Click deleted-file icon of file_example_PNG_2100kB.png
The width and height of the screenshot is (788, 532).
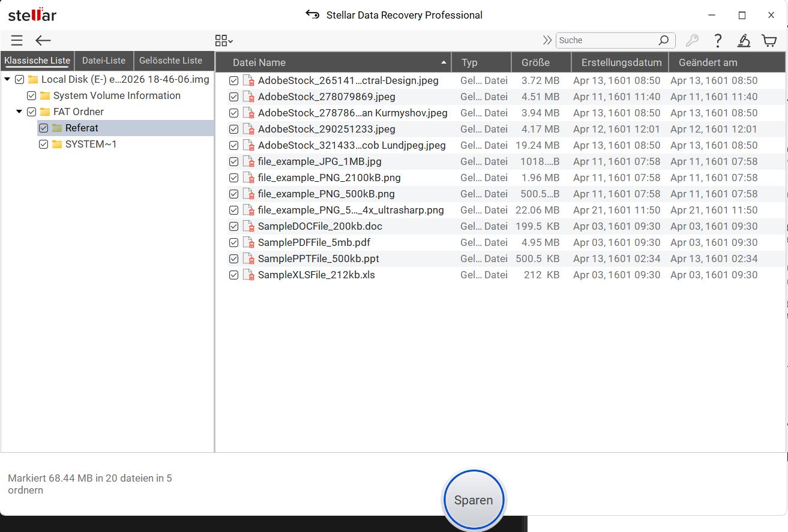[248, 178]
